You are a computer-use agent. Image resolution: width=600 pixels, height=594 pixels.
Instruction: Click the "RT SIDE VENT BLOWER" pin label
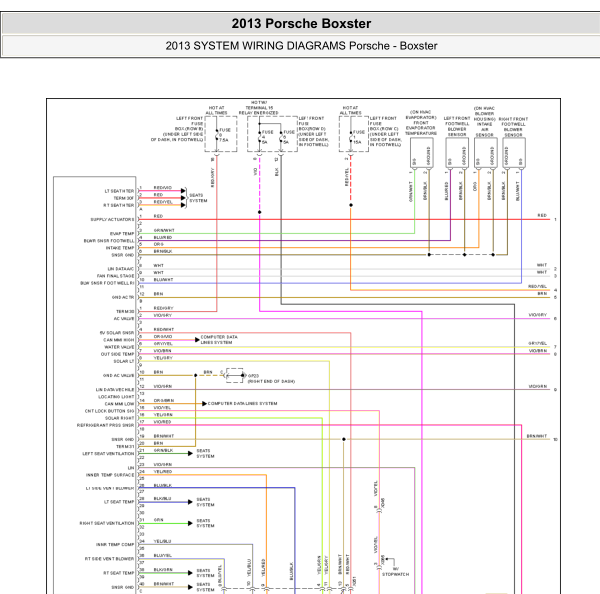pyautogui.click(x=109, y=559)
